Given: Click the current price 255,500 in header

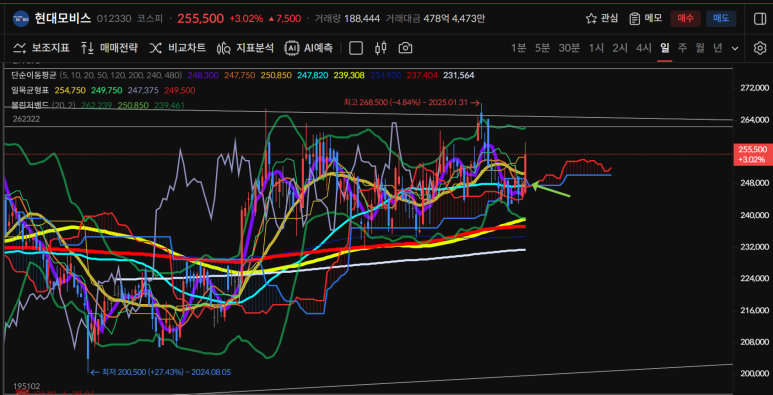Looking at the screenshot, I should point(201,18).
